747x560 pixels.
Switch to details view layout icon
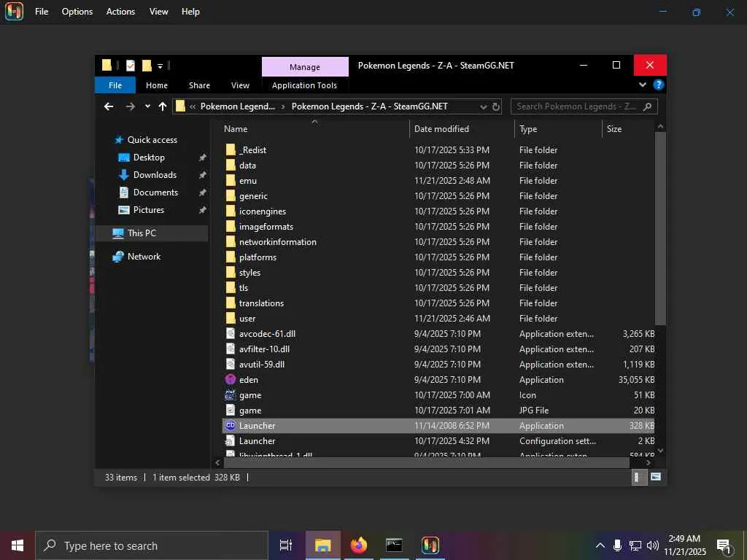pos(639,477)
